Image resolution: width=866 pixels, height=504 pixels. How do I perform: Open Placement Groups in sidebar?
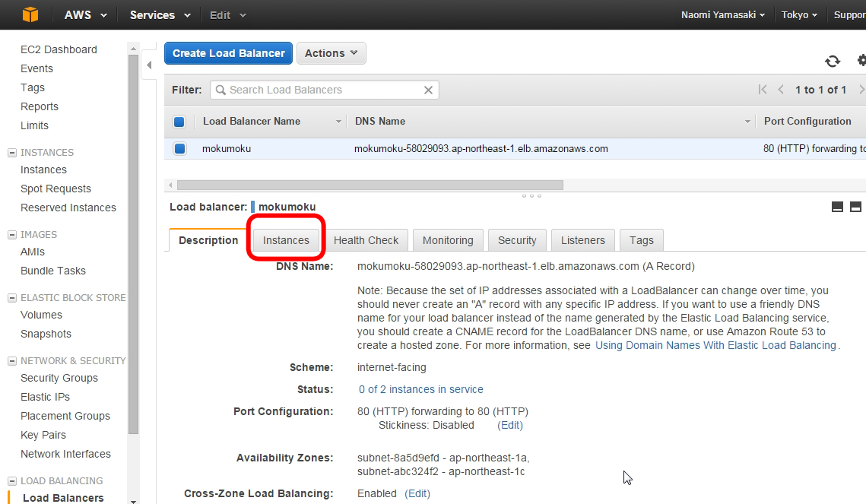tap(65, 417)
